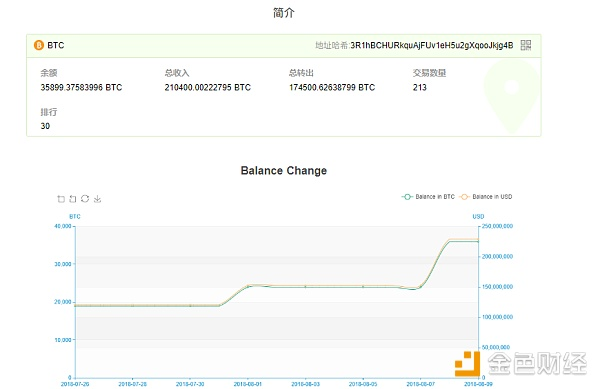Image resolution: width=600 pixels, height=389 pixels.
Task: Click the balance value 35899.37583996 BTC
Action: (x=81, y=88)
